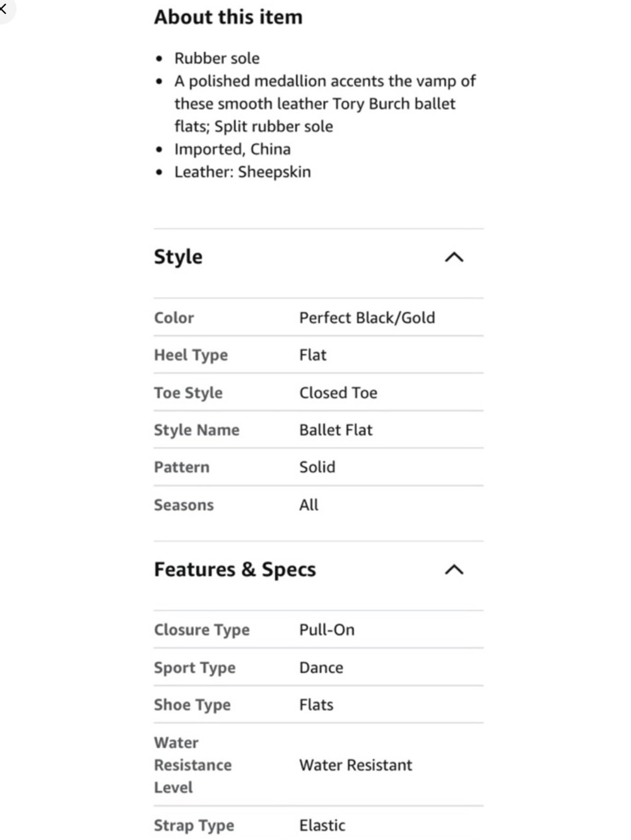Select the Strap Type Elastic value
The height and width of the screenshot is (840, 631).
tap(322, 825)
